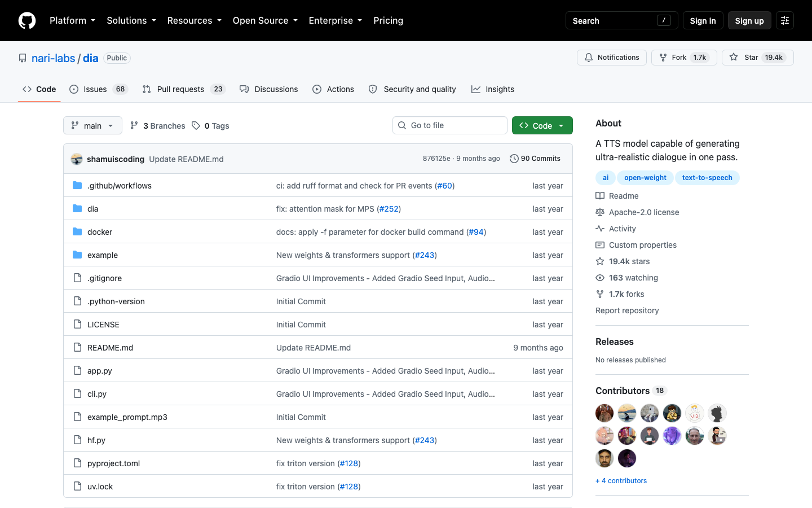Image resolution: width=812 pixels, height=508 pixels.
Task: Open the Releases heading link
Action: [615, 341]
